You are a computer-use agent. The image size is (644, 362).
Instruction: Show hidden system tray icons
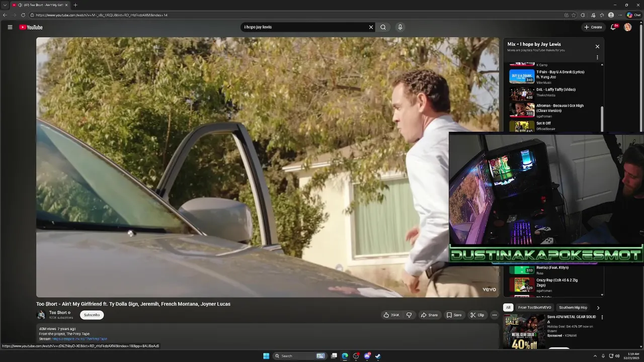pyautogui.click(x=595, y=356)
